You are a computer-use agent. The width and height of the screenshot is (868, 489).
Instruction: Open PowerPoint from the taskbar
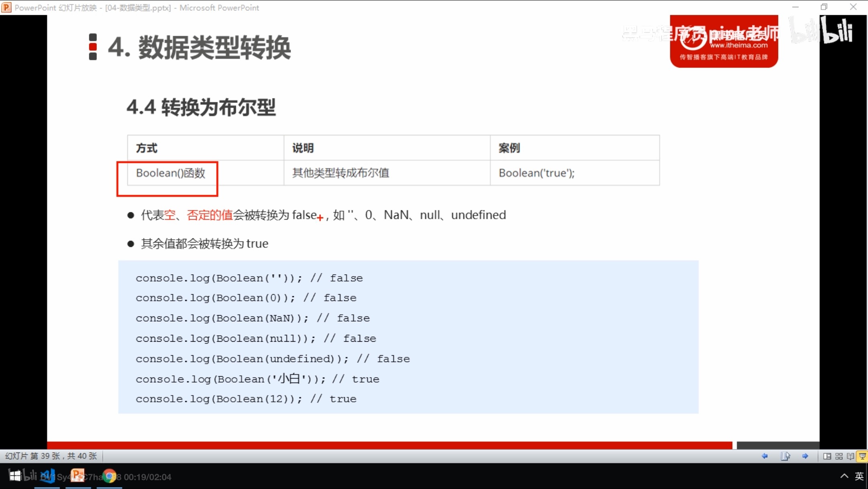(78, 476)
